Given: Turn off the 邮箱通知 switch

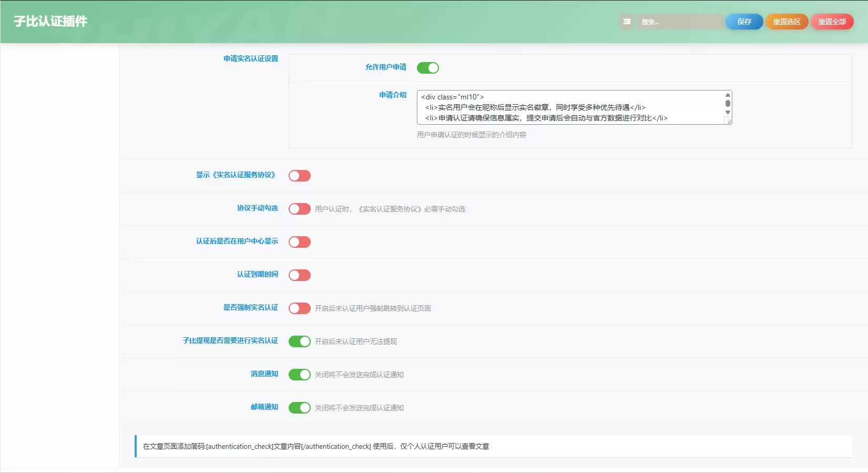Looking at the screenshot, I should [300, 408].
